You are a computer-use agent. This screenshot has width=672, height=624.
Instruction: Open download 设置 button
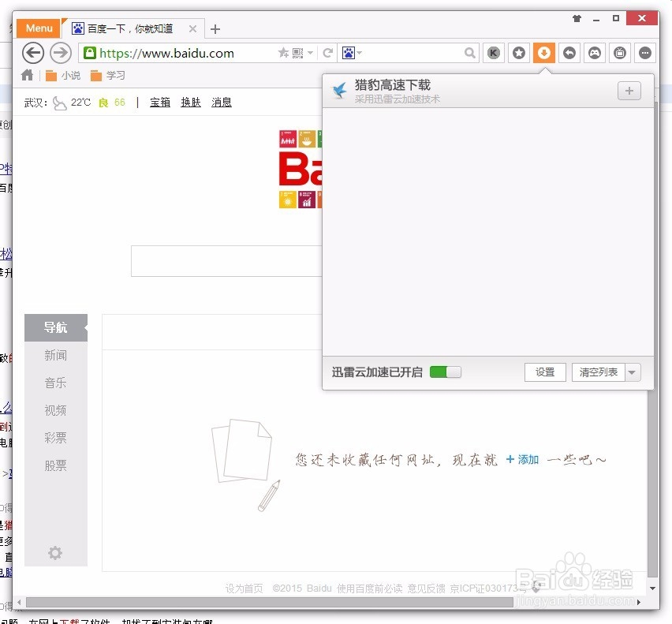(545, 372)
